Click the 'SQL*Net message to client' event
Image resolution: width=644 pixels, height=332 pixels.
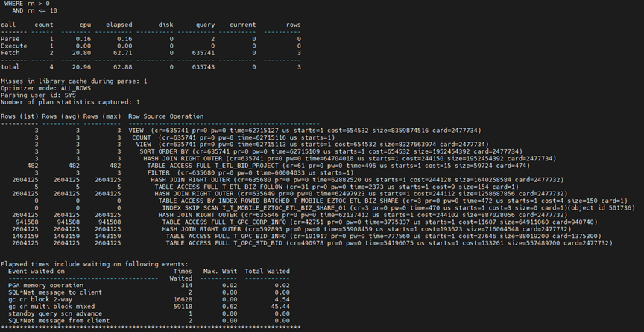55,292
